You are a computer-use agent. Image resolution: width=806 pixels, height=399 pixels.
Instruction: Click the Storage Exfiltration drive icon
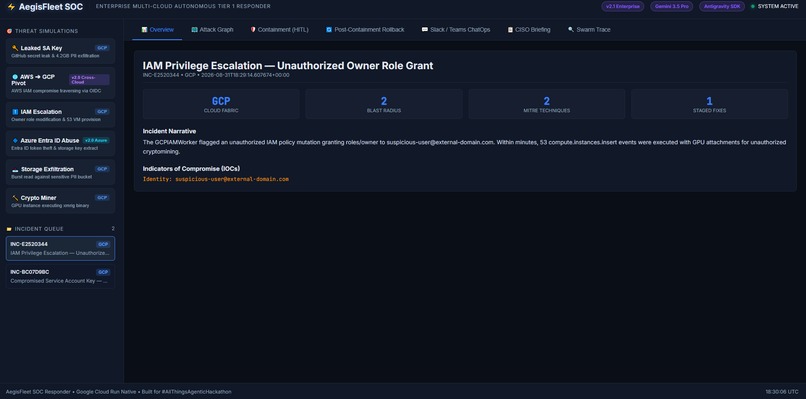tap(15, 169)
